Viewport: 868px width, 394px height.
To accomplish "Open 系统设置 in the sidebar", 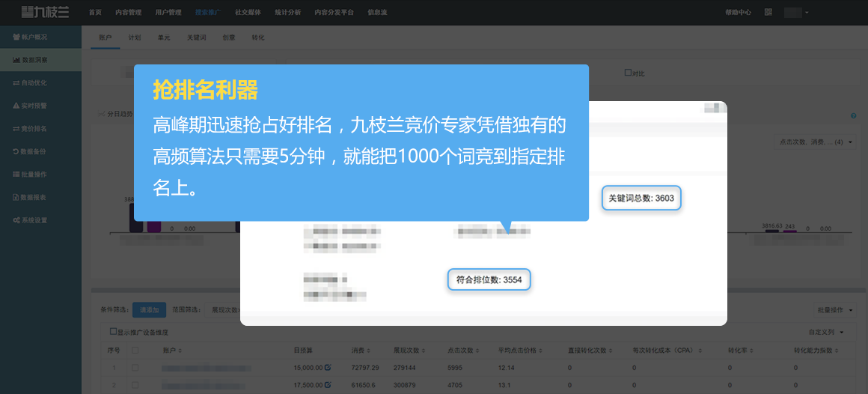I will click(40, 220).
